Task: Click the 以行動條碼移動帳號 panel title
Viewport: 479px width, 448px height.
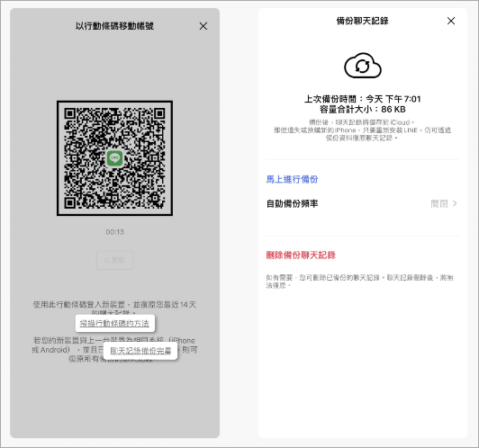Action: [x=114, y=26]
